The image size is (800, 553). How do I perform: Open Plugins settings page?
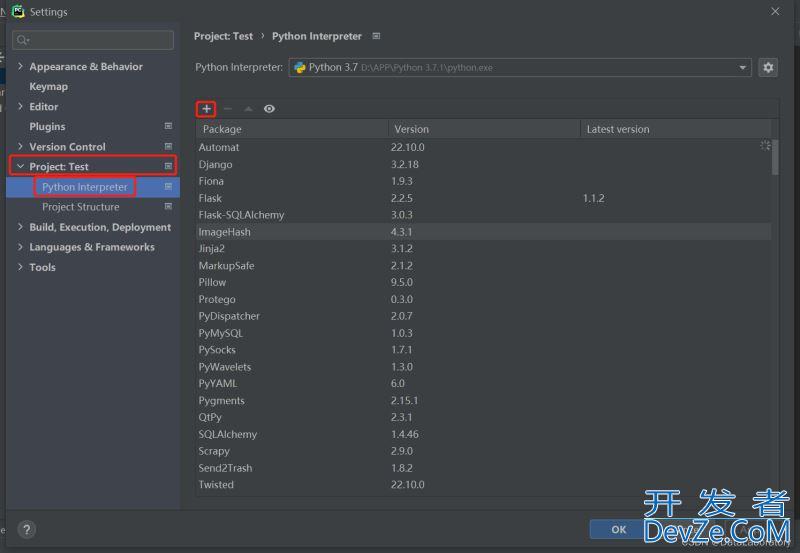[x=47, y=127]
